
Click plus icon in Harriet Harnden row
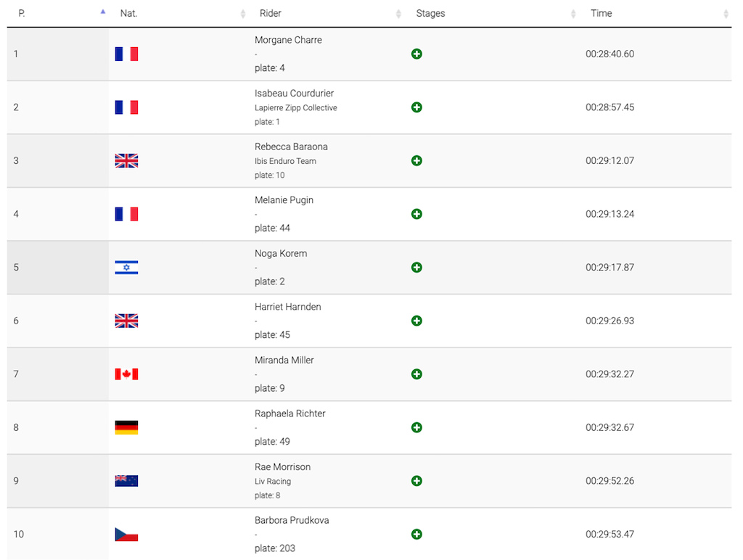(416, 321)
